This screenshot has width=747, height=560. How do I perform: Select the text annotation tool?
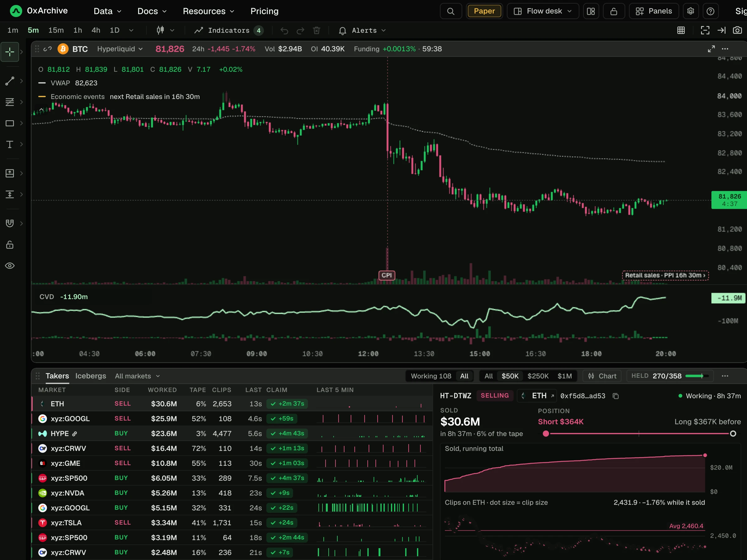[10, 144]
